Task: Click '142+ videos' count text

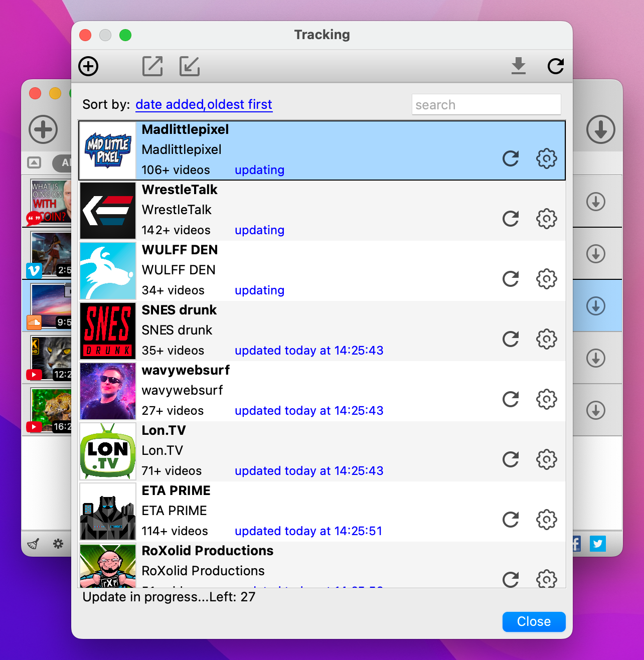Action: 176,230
